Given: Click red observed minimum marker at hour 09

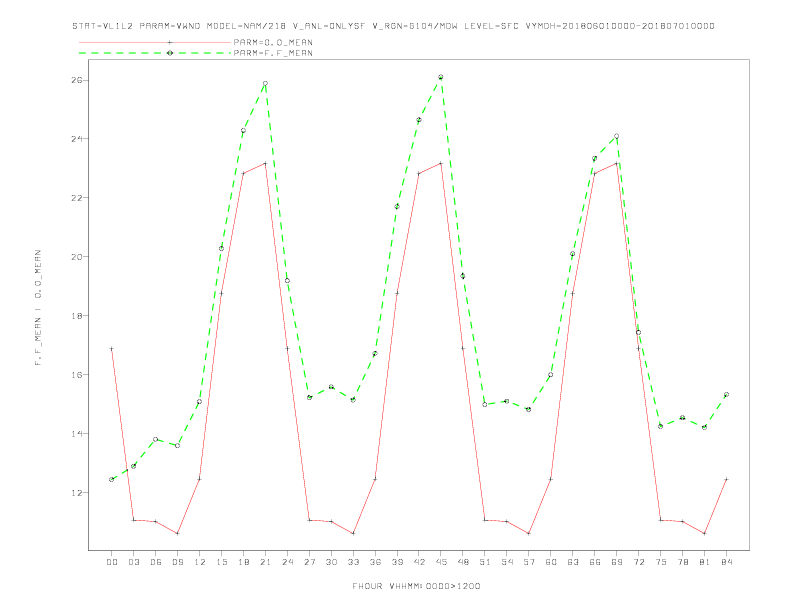Looking at the screenshot, I should (x=177, y=534).
